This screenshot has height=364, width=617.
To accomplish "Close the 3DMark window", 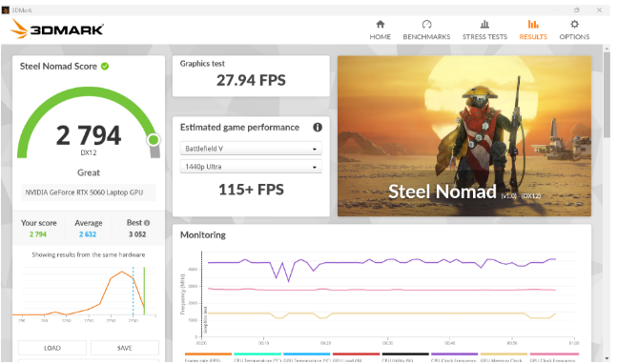I will pyautogui.click(x=599, y=10).
